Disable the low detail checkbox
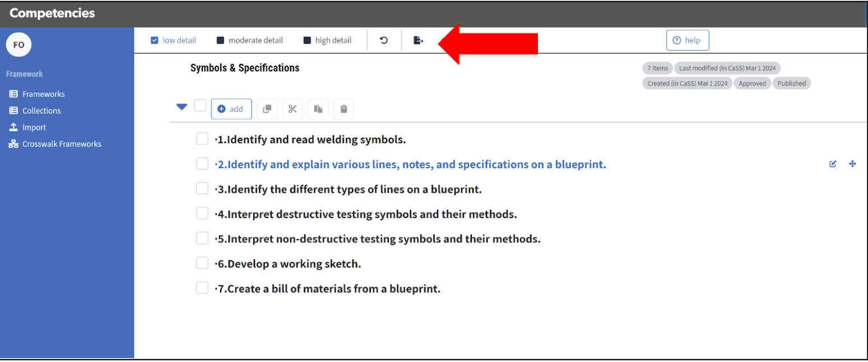The height and width of the screenshot is (362, 868). pos(155,40)
